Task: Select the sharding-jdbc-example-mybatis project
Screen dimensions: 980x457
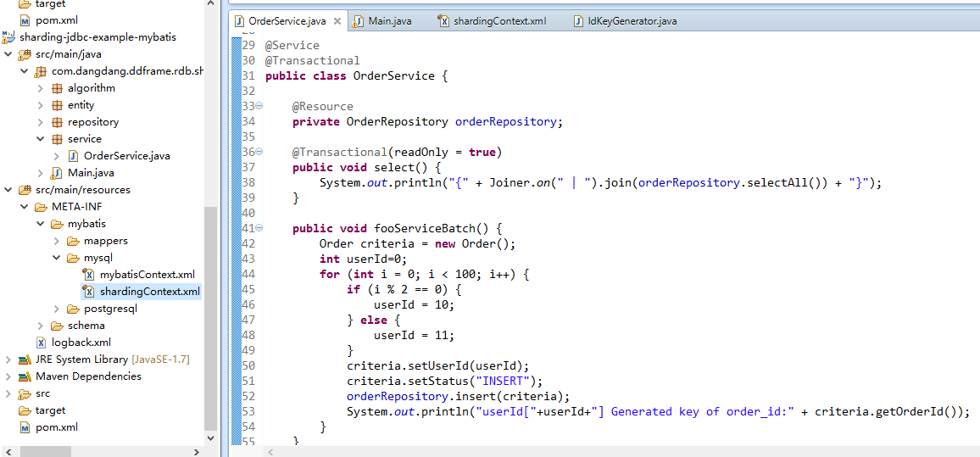Action: pos(98,37)
